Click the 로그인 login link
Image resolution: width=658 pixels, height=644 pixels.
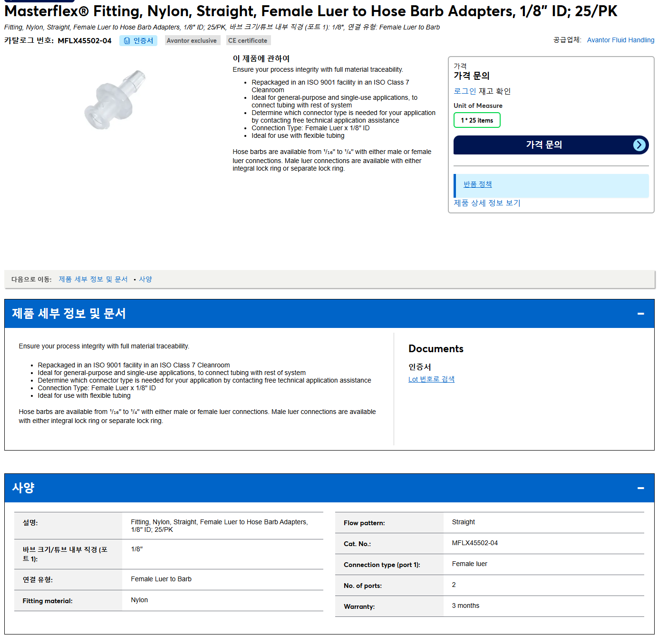coord(464,91)
